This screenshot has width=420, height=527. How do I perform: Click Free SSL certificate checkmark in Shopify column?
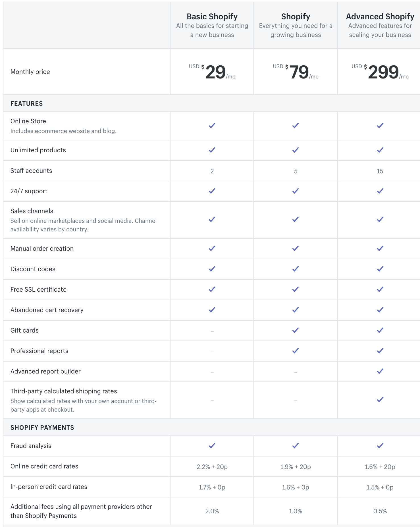click(x=296, y=289)
